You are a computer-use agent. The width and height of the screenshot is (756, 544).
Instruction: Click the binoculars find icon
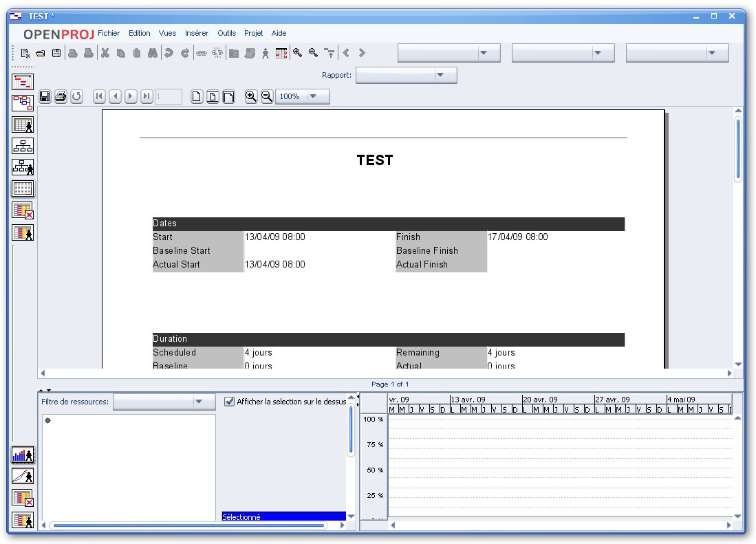152,53
